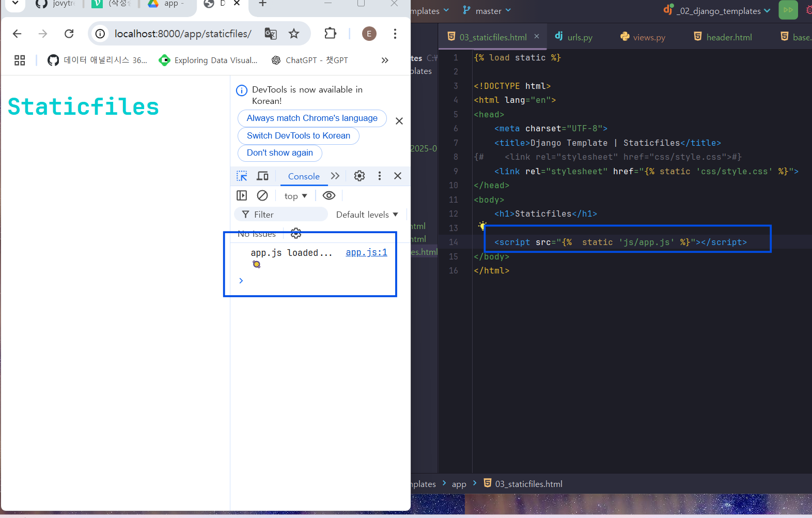
Task: Open console issues settings gear
Action: [x=296, y=234]
